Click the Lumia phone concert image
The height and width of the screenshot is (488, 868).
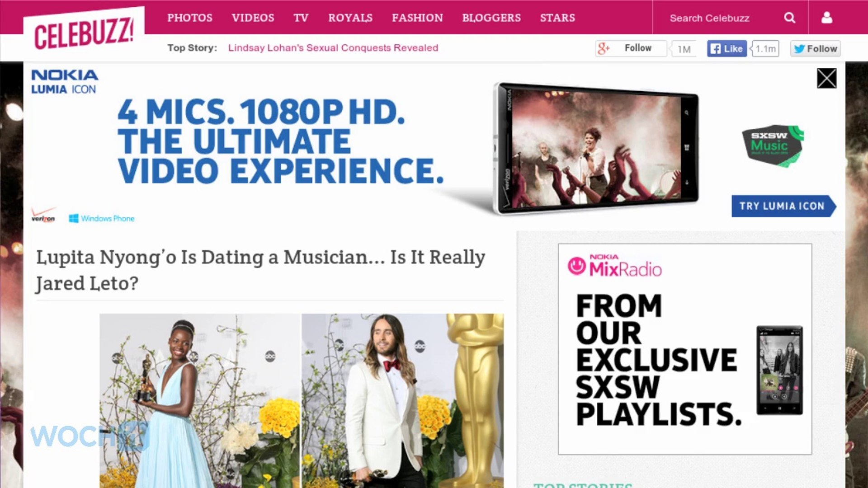pyautogui.click(x=597, y=148)
